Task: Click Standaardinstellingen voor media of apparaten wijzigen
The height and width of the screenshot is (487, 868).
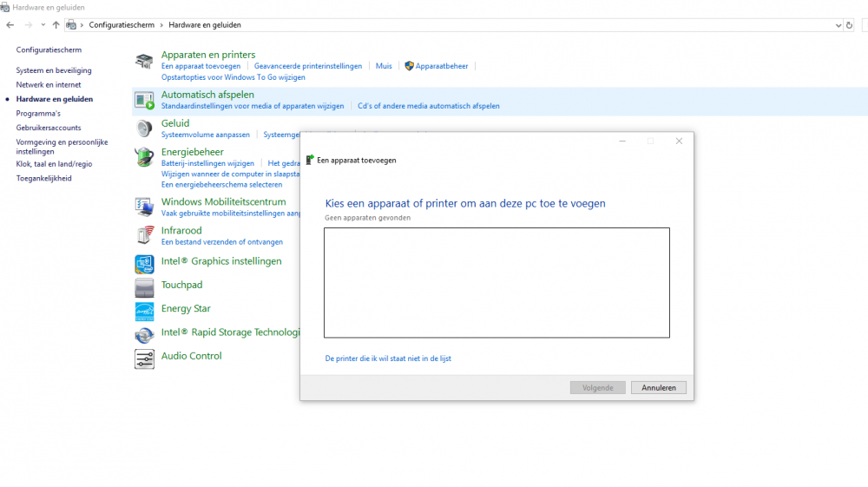Action: pyautogui.click(x=253, y=106)
